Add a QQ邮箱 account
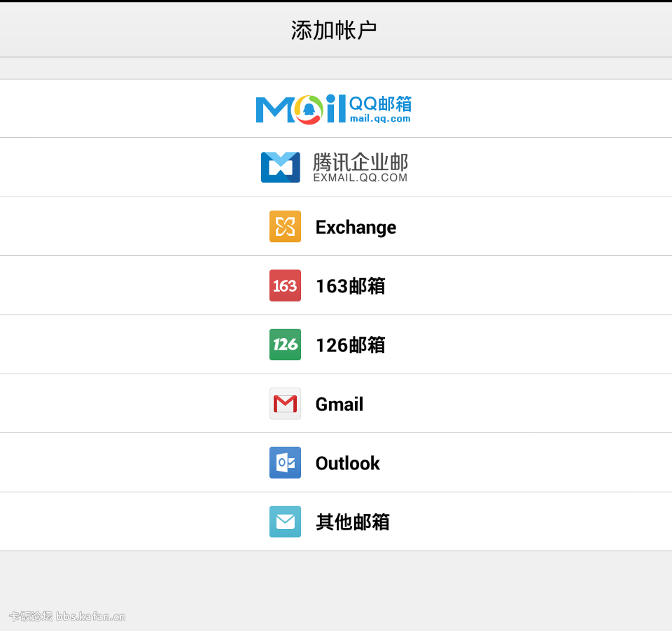672x631 pixels. (x=336, y=108)
